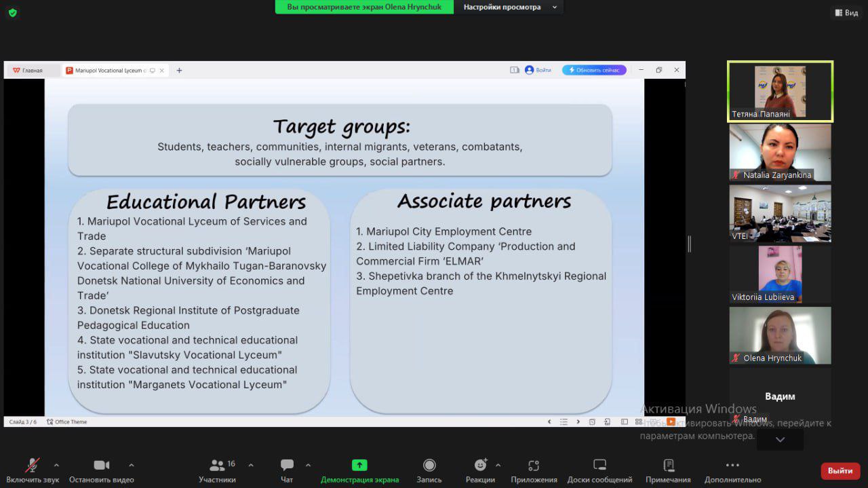Screen dimensions: 868x488
Task: Select Вадим participant tile
Action: 780,397
